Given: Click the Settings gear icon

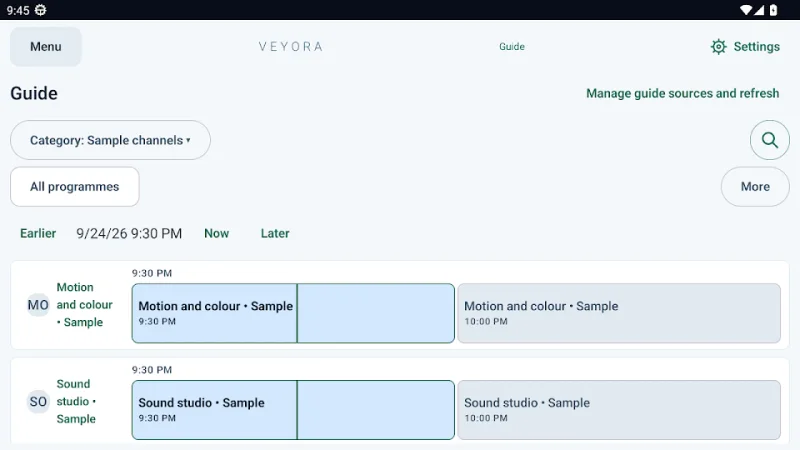Looking at the screenshot, I should click(x=718, y=46).
